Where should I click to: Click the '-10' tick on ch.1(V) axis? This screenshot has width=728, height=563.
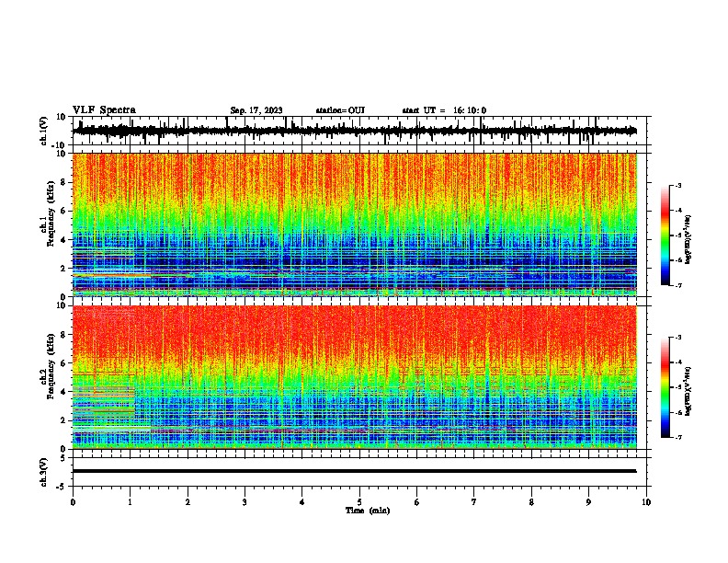[60, 145]
